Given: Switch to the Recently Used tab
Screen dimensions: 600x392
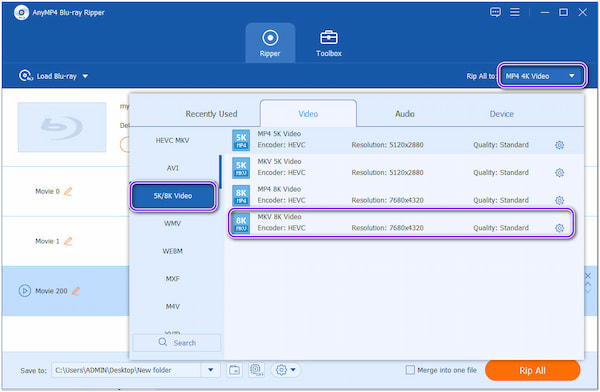Looking at the screenshot, I should coord(211,114).
